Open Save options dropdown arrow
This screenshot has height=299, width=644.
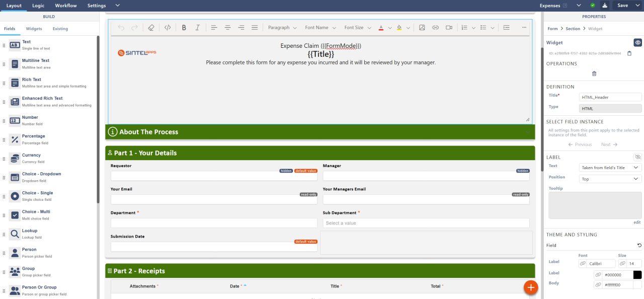[x=638, y=6]
